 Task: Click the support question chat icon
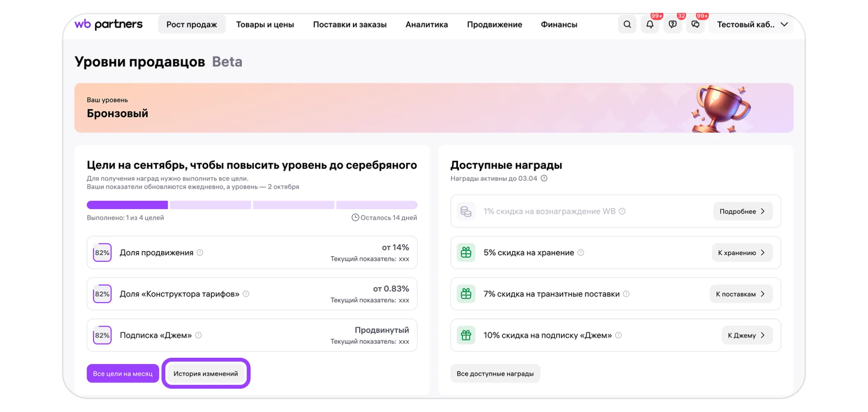[672, 24]
